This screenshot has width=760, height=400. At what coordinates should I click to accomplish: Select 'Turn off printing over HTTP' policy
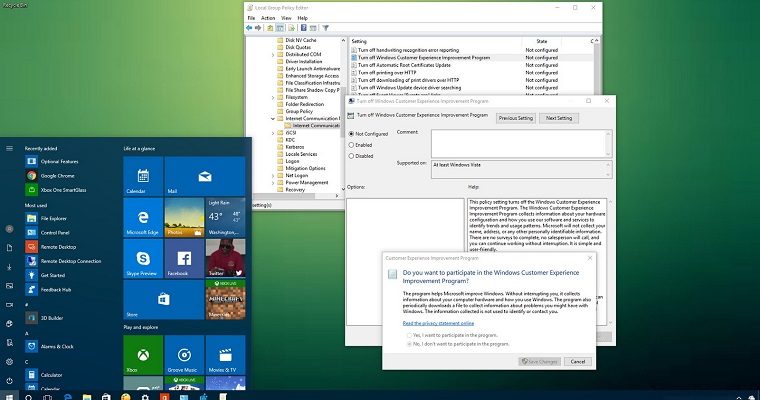387,73
